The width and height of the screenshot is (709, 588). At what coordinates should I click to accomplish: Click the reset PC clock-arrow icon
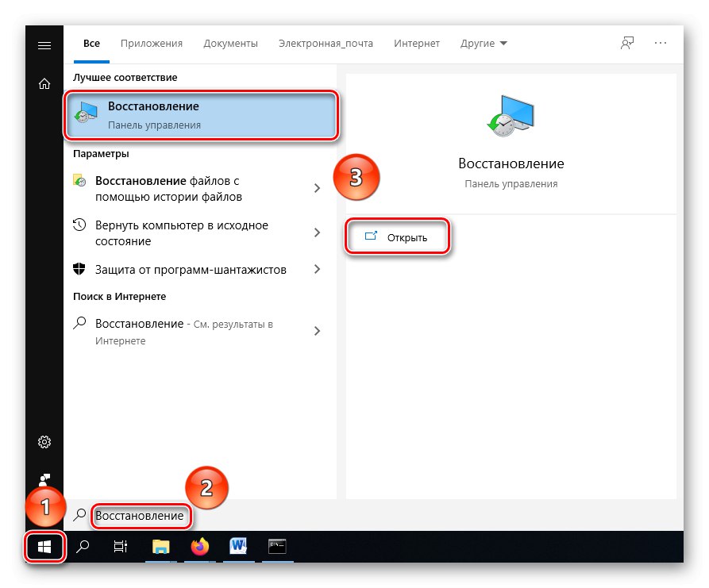coord(79,225)
